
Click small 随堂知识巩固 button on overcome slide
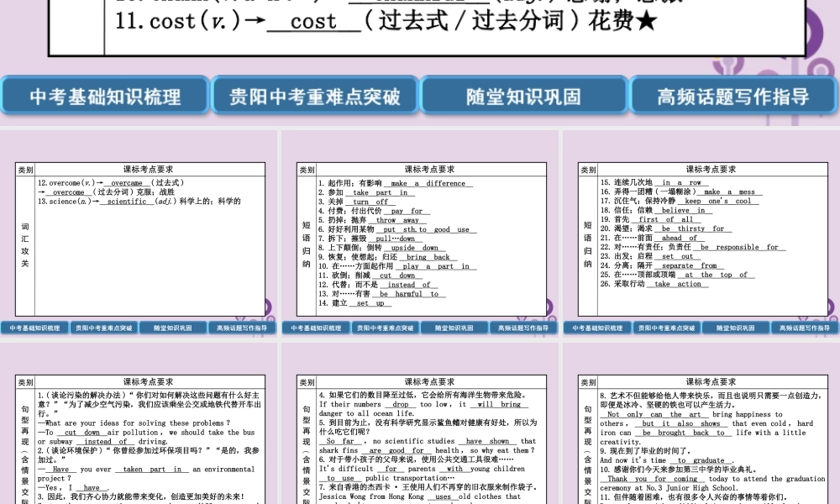[173, 328]
